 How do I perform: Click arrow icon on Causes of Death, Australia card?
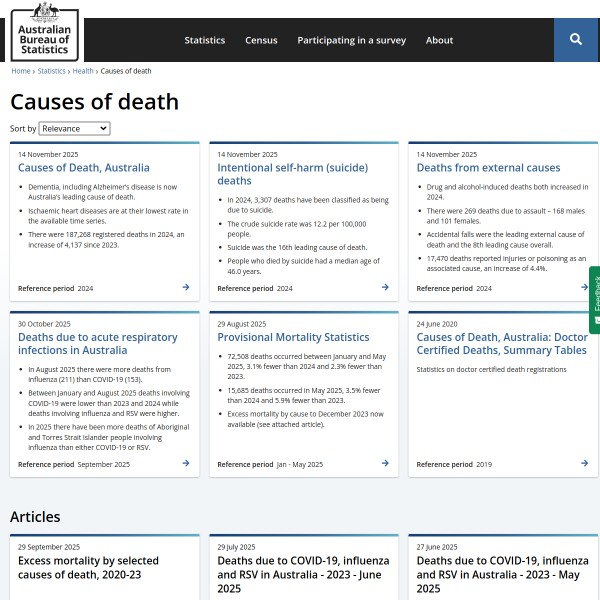point(186,287)
